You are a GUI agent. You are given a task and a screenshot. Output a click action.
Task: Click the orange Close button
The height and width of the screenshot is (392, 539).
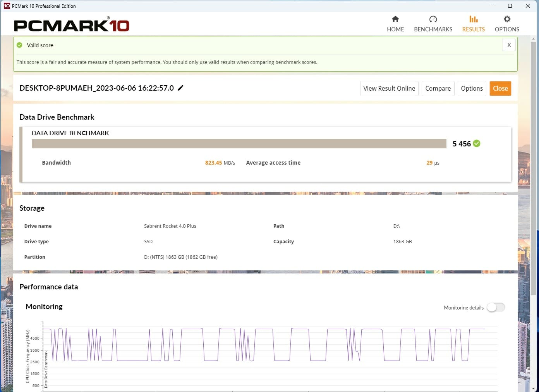[x=500, y=88]
